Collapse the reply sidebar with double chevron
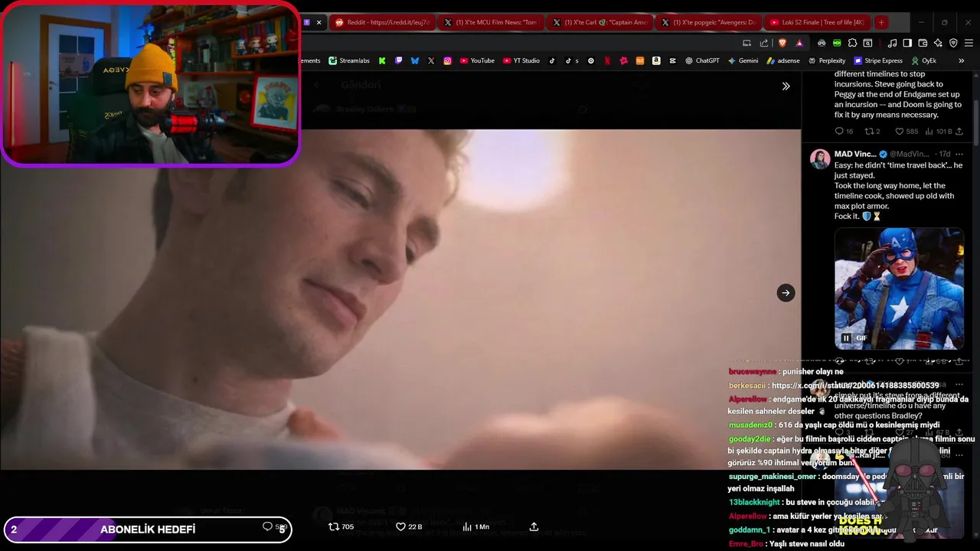980x551 pixels. [x=786, y=86]
